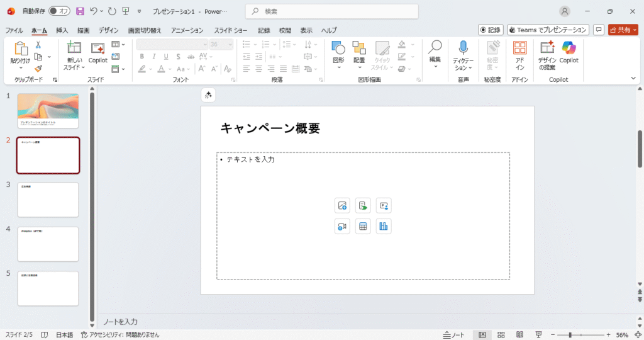
Task: Click the Dictate microphone icon
Action: [x=463, y=48]
